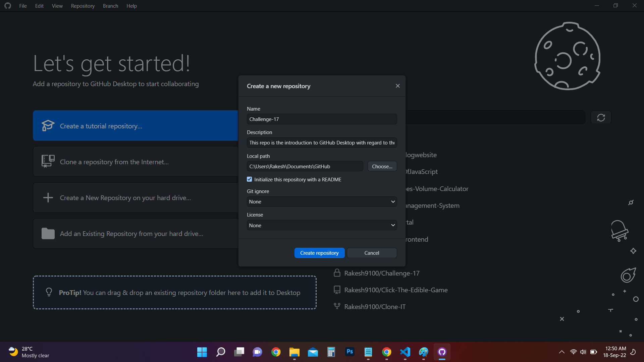The width and height of the screenshot is (644, 362).
Task: Click the Create repository button
Action: (x=319, y=253)
